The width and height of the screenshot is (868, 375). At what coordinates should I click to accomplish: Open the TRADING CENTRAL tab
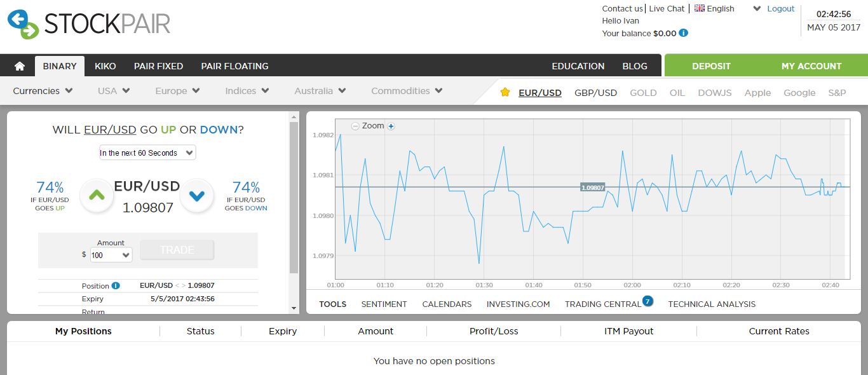[x=603, y=304]
